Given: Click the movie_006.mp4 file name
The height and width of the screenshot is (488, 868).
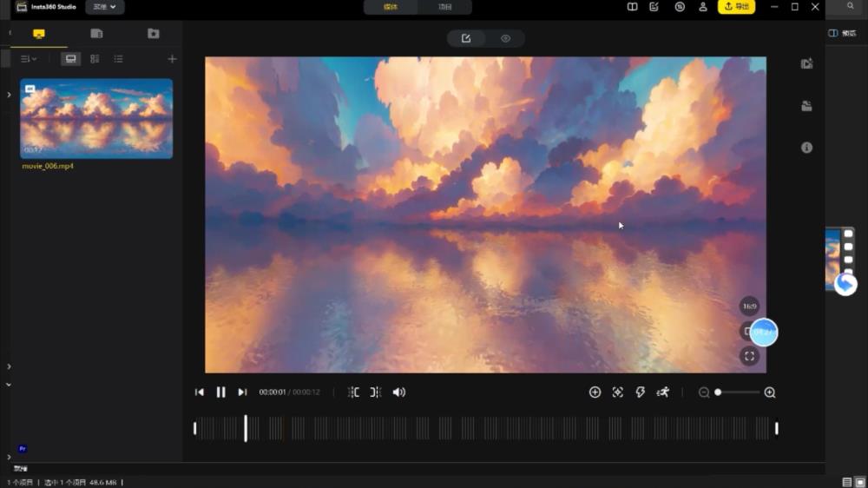Looking at the screenshot, I should [x=48, y=166].
